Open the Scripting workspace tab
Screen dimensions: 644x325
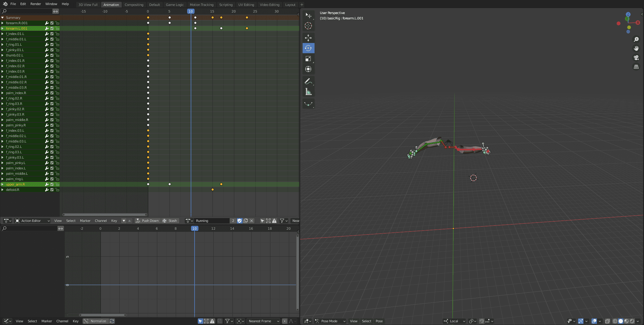click(226, 5)
